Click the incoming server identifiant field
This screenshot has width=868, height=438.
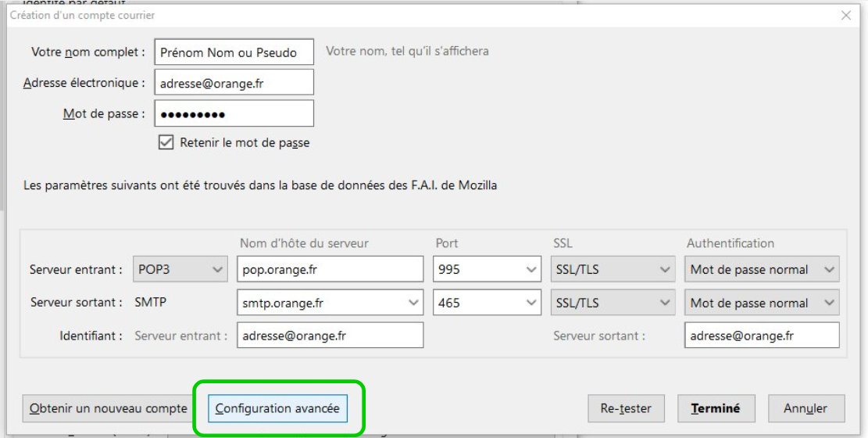(x=330, y=336)
